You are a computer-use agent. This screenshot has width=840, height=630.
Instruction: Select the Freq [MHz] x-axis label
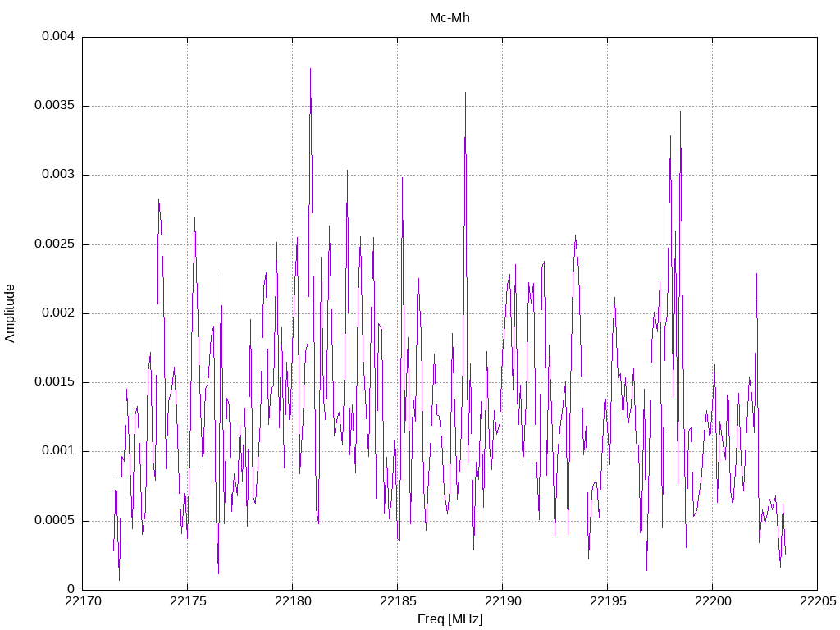tap(450, 619)
